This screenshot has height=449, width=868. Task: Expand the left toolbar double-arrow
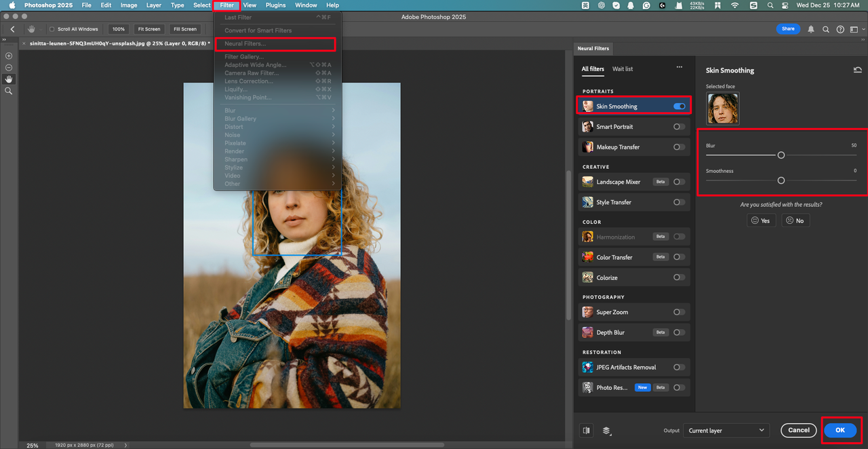(x=5, y=40)
